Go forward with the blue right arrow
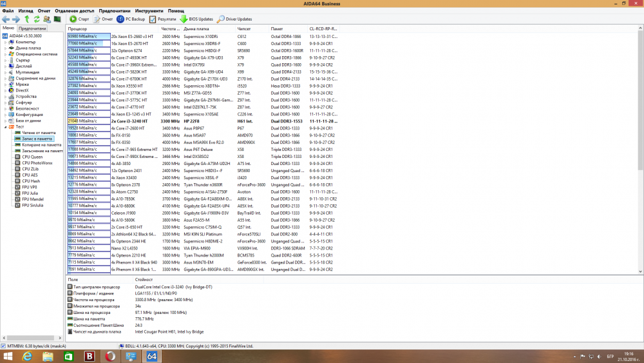This screenshot has height=363, width=644. pyautogui.click(x=16, y=19)
